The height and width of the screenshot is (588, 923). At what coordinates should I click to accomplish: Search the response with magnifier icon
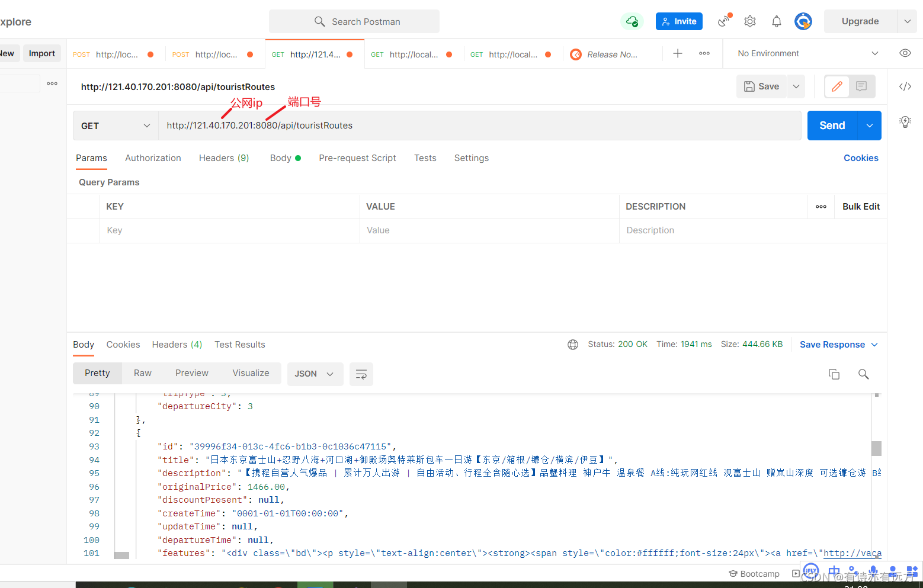pyautogui.click(x=864, y=374)
